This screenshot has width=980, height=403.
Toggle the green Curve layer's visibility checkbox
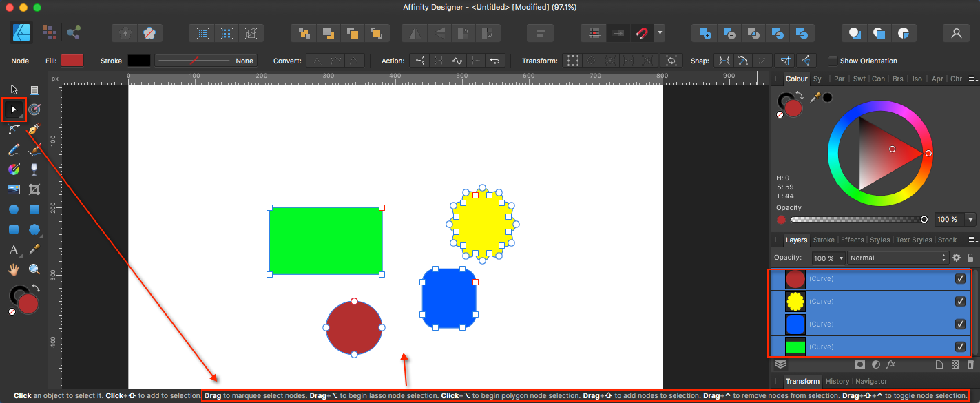[x=960, y=347]
